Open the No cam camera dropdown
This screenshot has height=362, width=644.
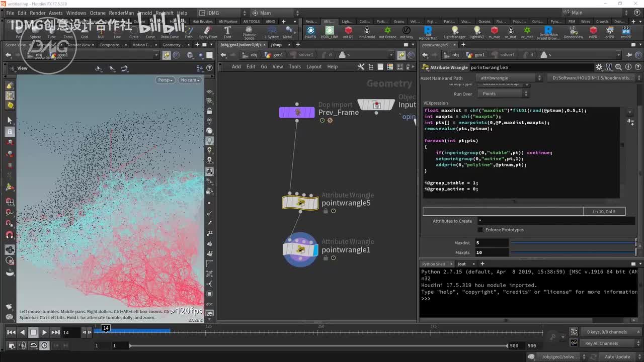point(190,80)
